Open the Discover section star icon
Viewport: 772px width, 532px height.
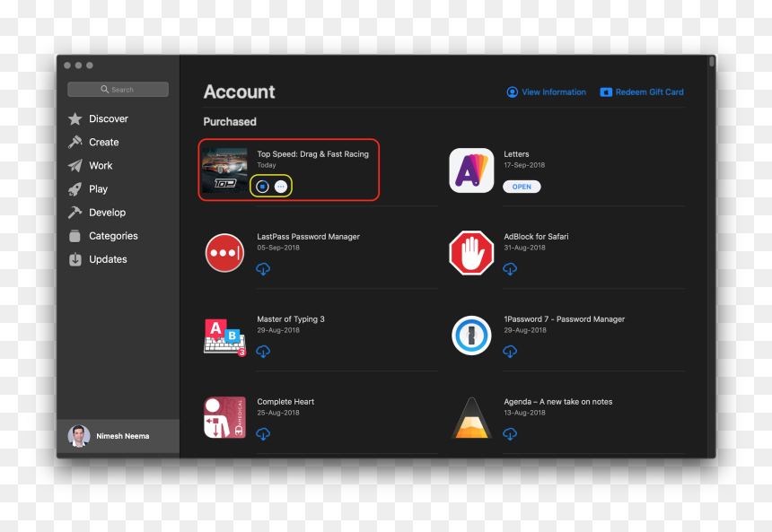[75, 118]
